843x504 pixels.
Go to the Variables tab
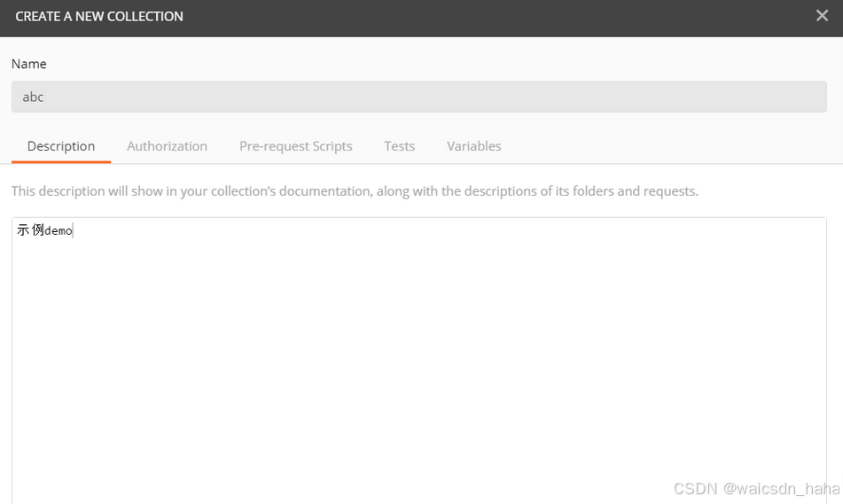pos(473,146)
